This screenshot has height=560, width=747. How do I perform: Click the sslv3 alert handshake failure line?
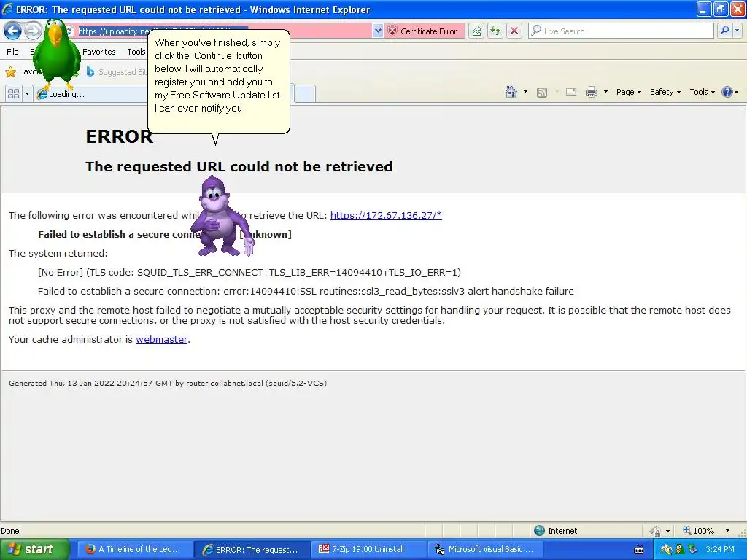(306, 292)
